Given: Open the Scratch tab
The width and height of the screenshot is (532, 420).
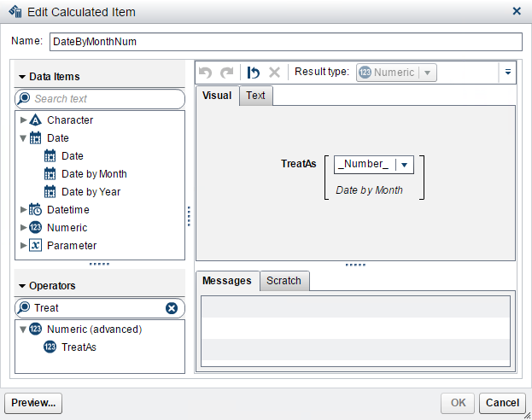Looking at the screenshot, I should coord(284,281).
